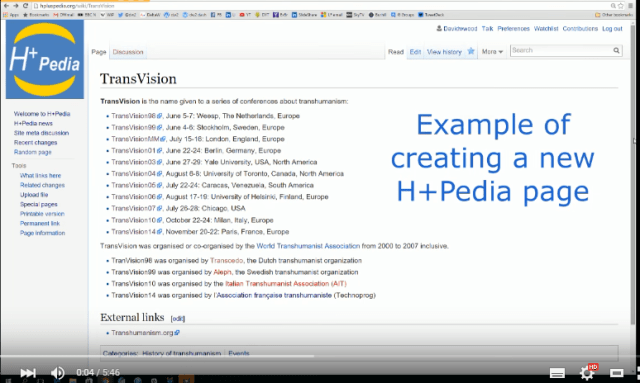
Task: Open Permanent link tool link
Action: point(40,224)
